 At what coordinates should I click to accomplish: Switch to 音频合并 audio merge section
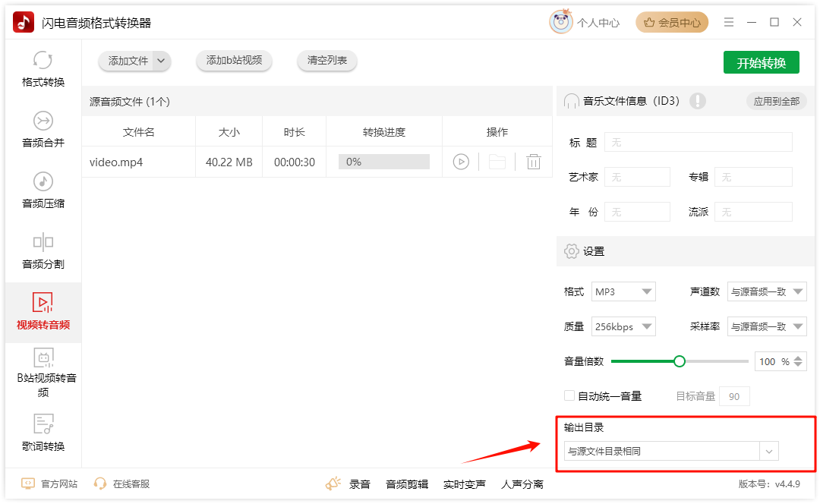tap(43, 130)
